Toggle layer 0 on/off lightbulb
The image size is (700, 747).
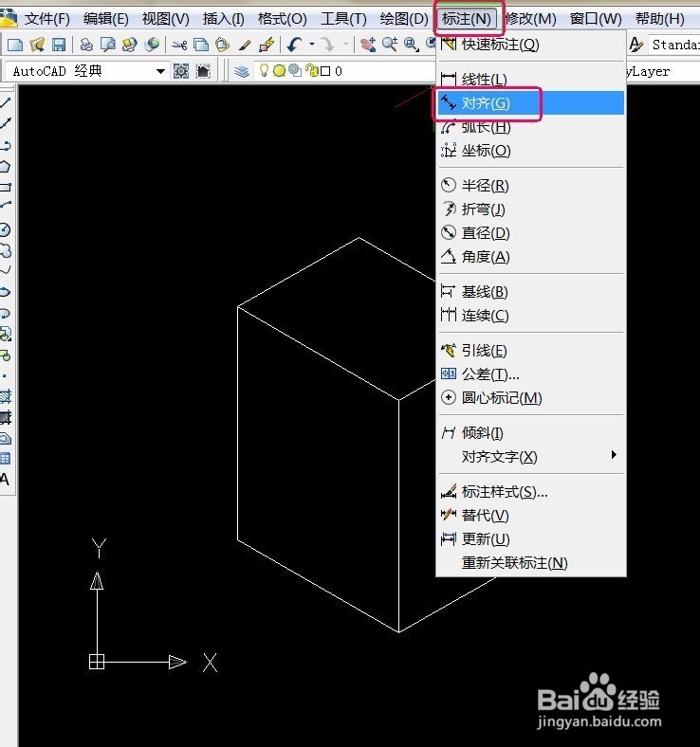264,70
